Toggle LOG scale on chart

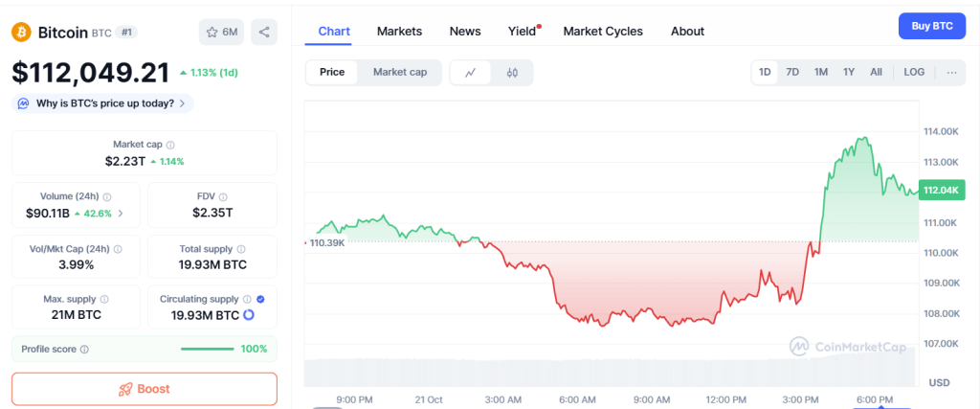click(914, 72)
